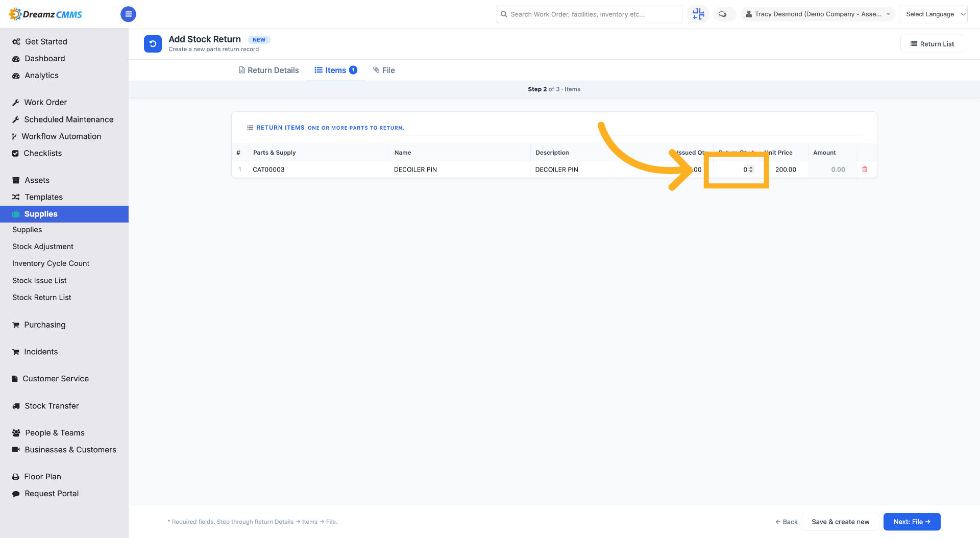Switch to the File tab
The height and width of the screenshot is (538, 980).
point(384,70)
